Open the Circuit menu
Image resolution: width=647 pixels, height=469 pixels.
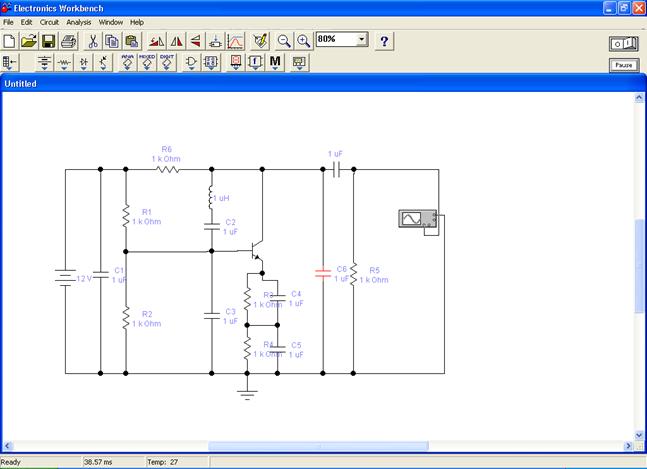point(49,22)
